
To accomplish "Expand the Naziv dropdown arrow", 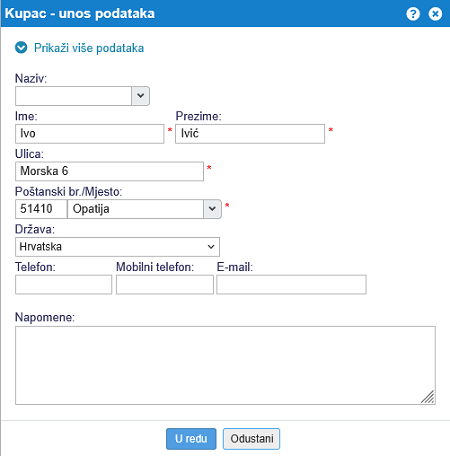I will coord(140,96).
